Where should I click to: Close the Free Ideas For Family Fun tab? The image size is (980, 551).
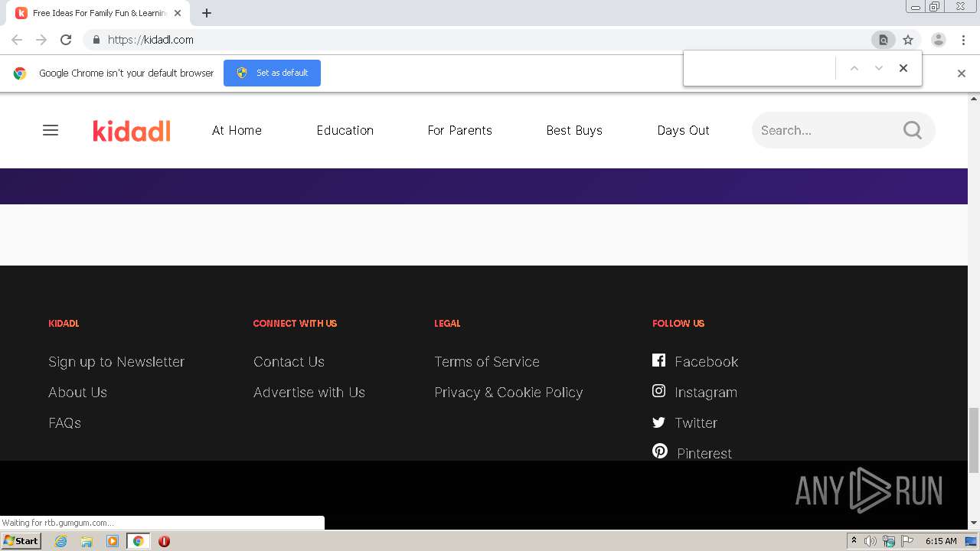pos(178,13)
